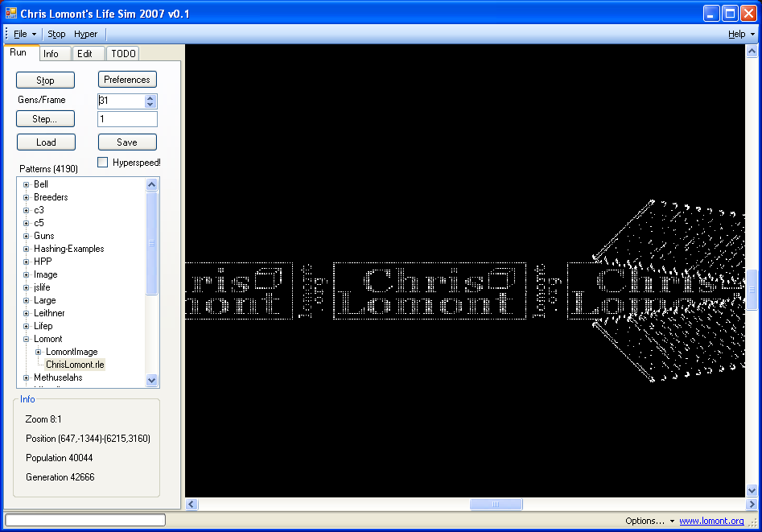
Task: Switch to the Info tab
Action: tap(51, 54)
